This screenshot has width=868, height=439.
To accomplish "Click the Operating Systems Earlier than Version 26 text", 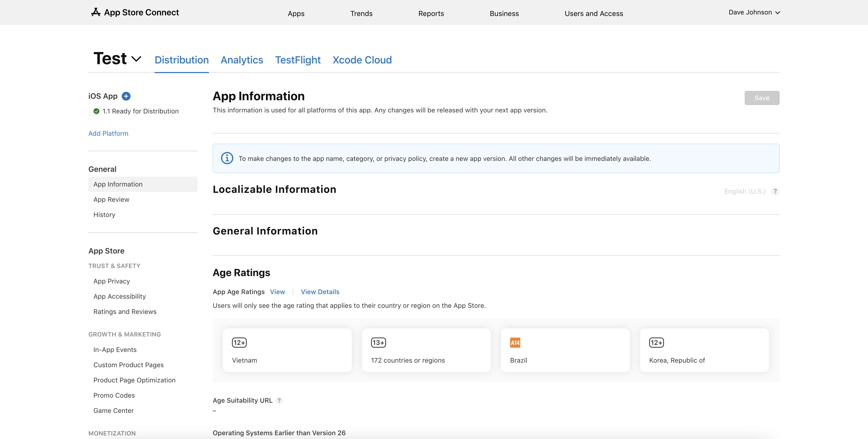I will click(x=279, y=433).
